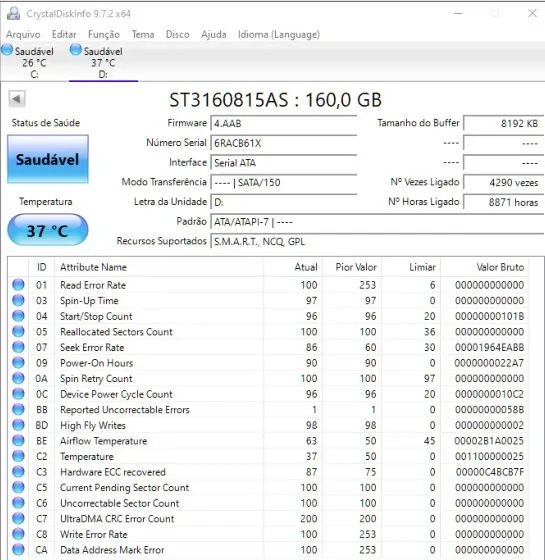
Task: Select the UltraDMA CRC Error Count name
Action: pos(117,519)
